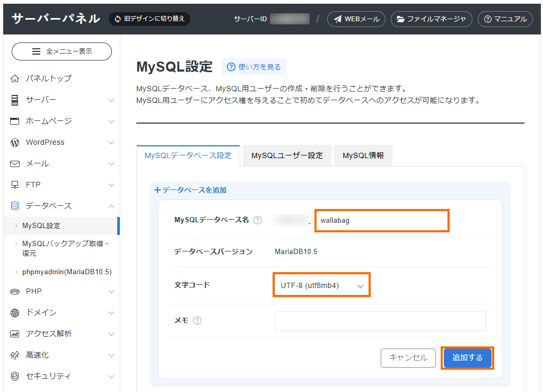Open the 文字コード UTF-8 dropdown

(322, 286)
